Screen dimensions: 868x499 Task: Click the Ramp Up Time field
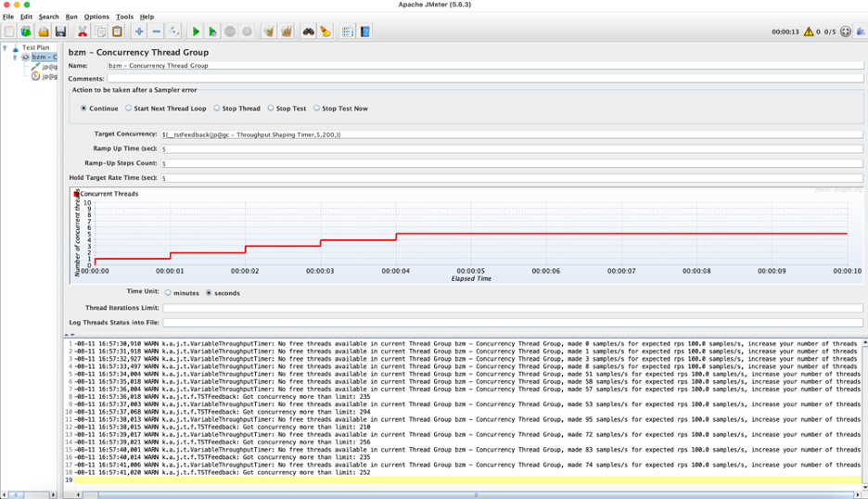pos(512,149)
